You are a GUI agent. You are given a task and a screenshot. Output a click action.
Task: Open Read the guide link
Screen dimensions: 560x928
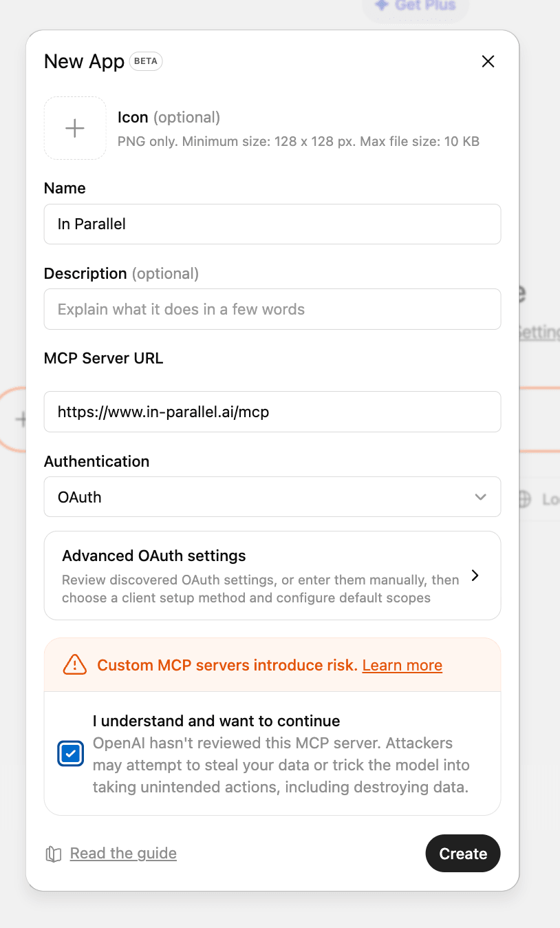coord(123,854)
